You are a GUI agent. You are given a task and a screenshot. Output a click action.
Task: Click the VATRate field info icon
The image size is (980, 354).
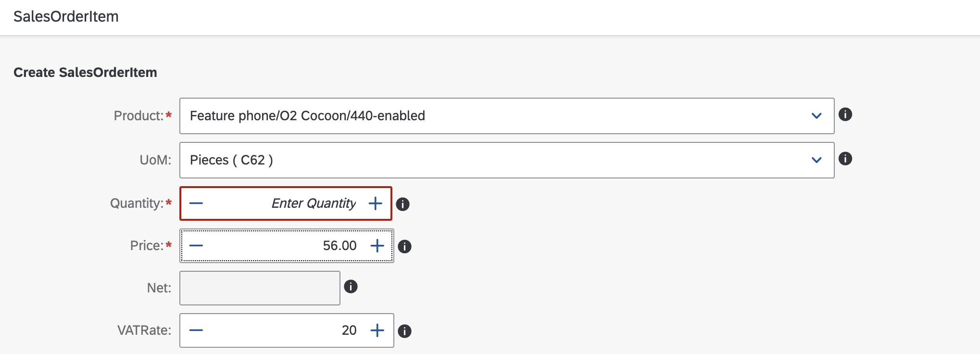pos(404,331)
